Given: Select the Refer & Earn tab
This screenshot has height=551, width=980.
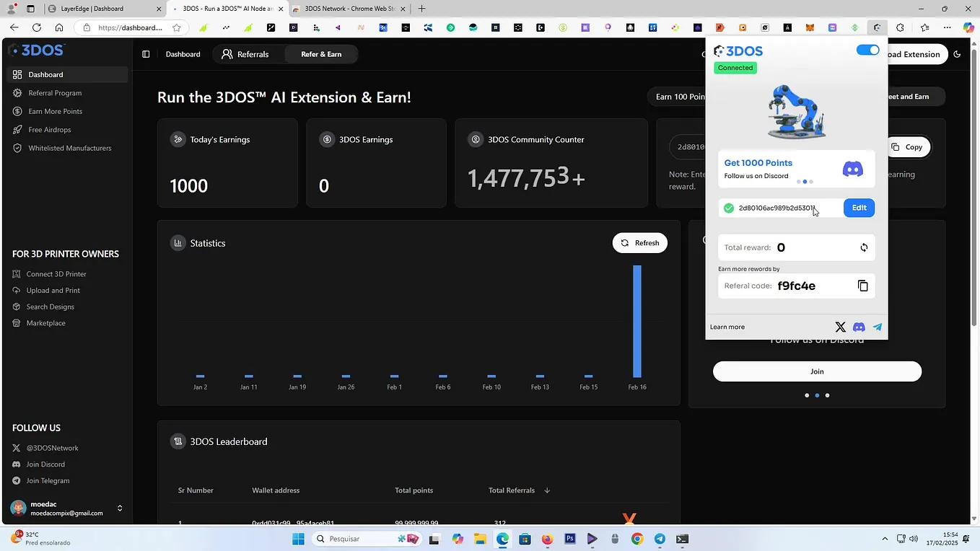Looking at the screenshot, I should pos(321,54).
